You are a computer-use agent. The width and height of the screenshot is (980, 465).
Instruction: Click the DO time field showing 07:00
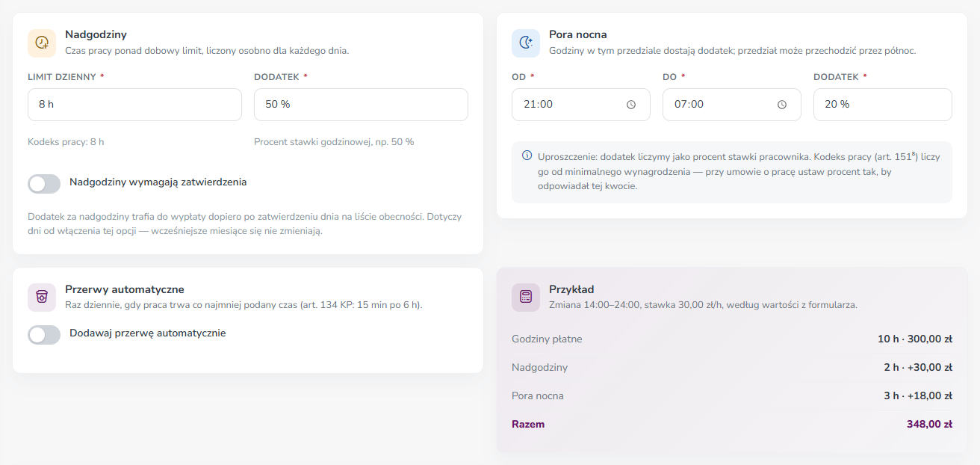tap(732, 105)
